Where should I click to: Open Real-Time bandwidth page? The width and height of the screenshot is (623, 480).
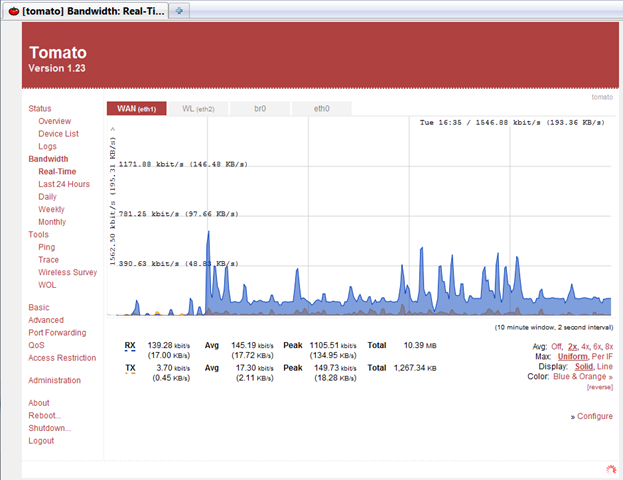tap(57, 172)
